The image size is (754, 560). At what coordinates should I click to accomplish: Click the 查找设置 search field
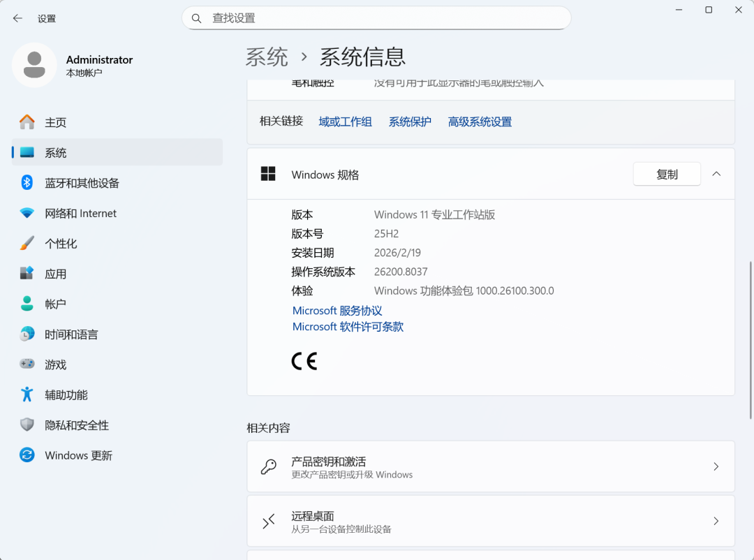coord(376,18)
